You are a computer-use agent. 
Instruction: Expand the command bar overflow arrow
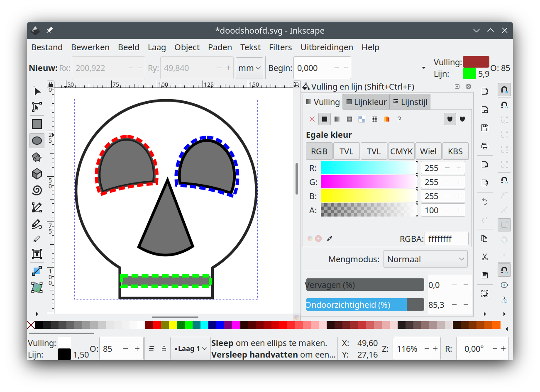click(x=484, y=314)
